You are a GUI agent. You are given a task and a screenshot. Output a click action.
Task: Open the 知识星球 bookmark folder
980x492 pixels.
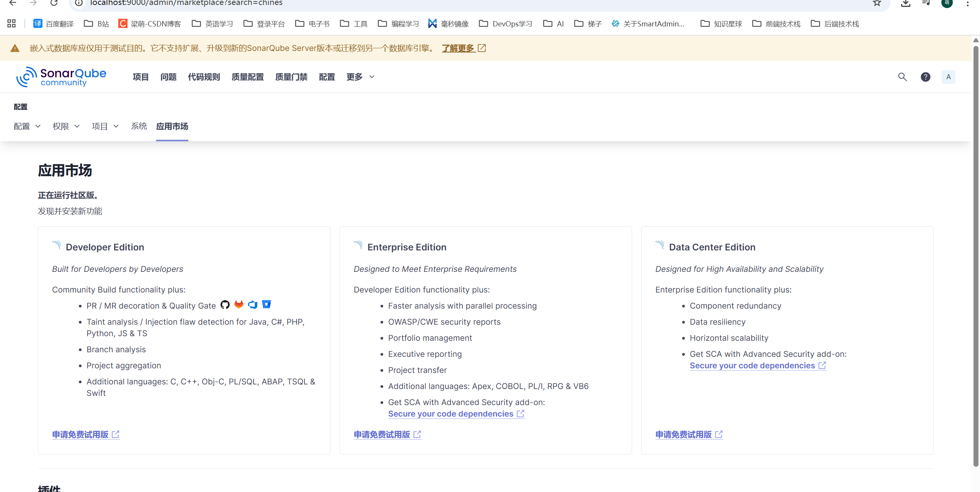[x=721, y=24]
